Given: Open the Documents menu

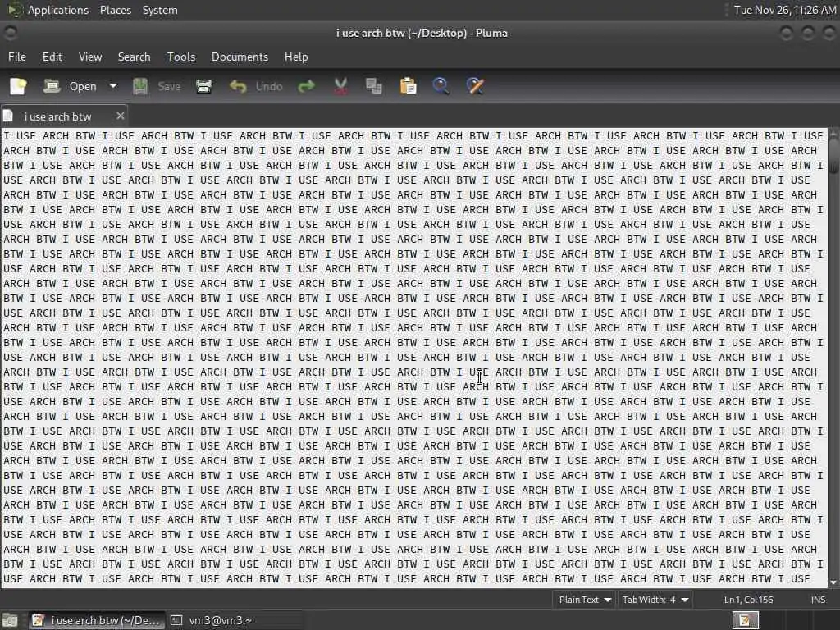Looking at the screenshot, I should tap(240, 57).
